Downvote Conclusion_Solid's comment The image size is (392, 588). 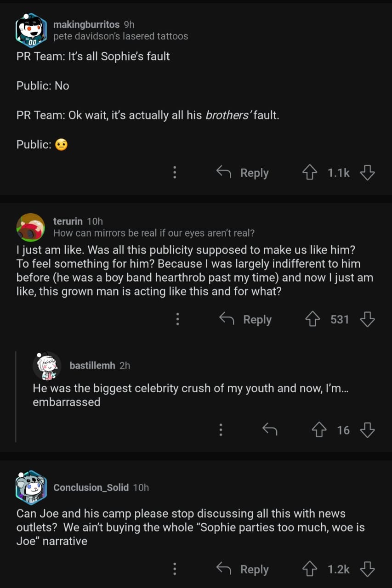367,569
